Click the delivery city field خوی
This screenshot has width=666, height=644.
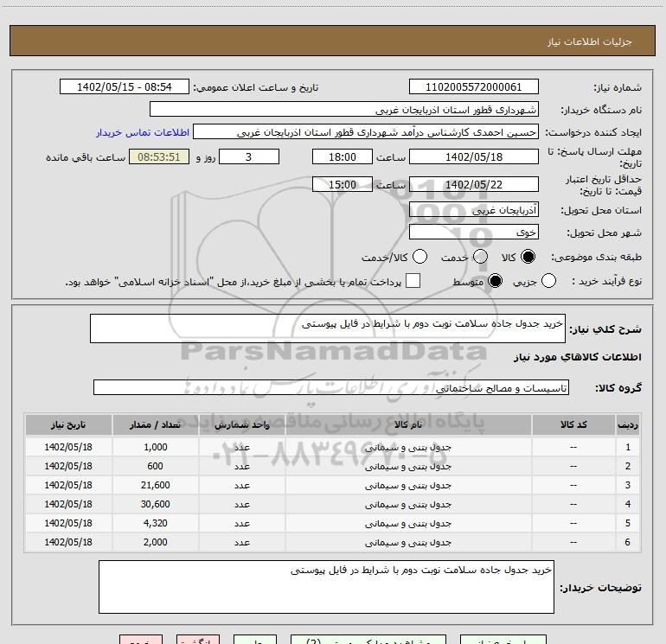(474, 232)
